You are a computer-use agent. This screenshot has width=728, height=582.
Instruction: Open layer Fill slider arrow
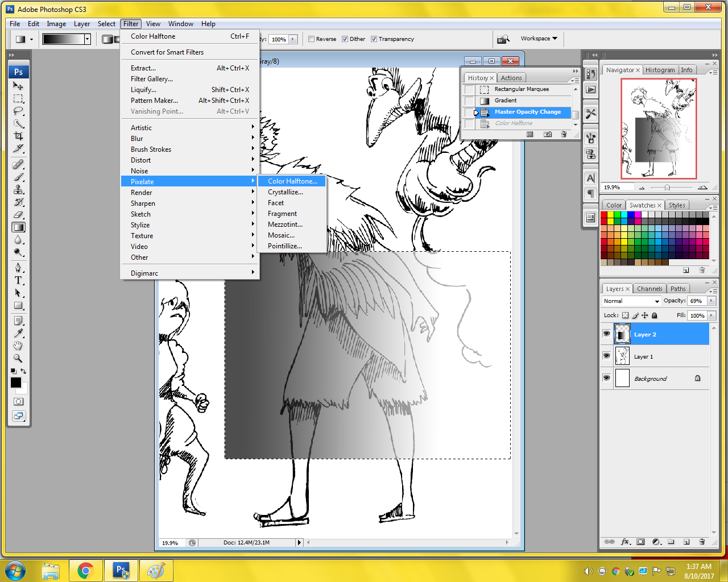coord(711,315)
